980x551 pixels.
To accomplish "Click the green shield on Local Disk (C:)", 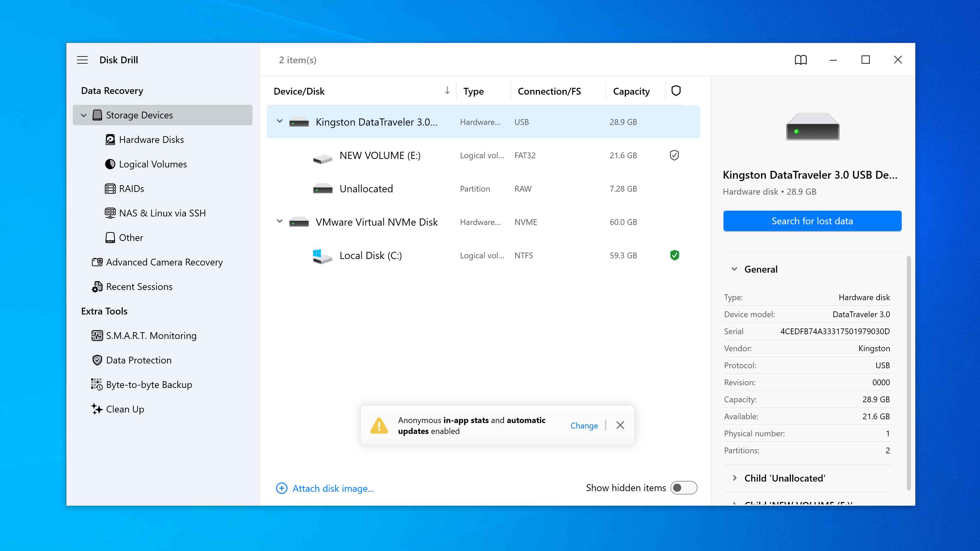I will [x=674, y=255].
